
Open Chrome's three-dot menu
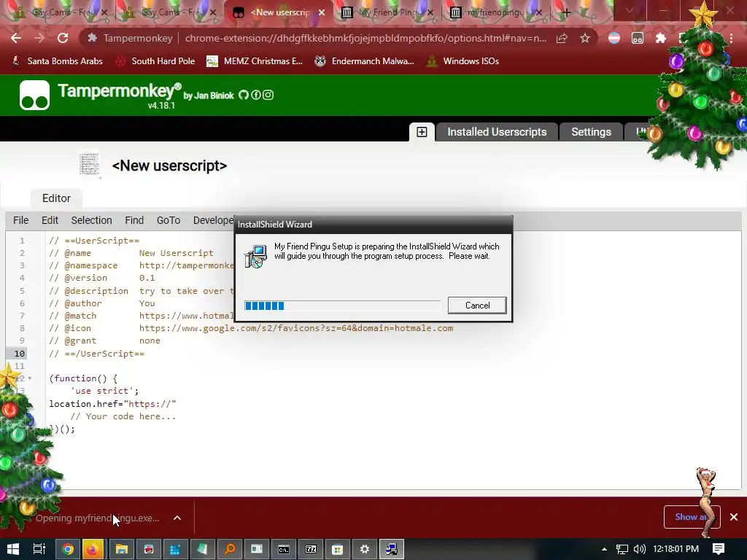(x=731, y=38)
